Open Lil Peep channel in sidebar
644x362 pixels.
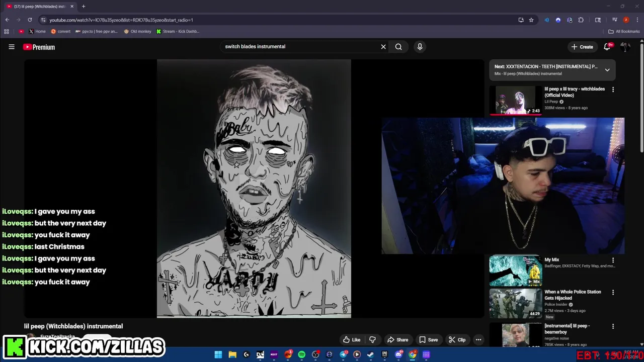tap(551, 102)
